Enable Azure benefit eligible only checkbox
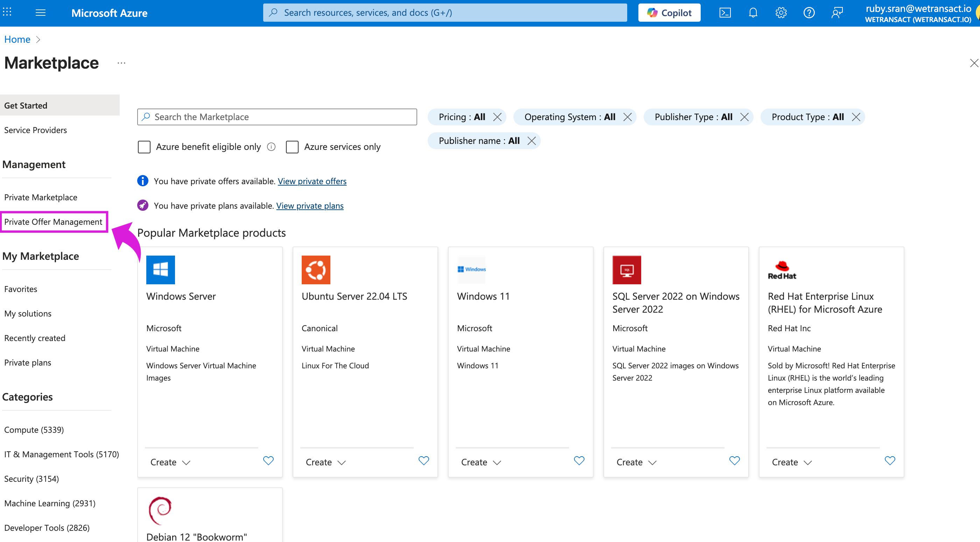Screen dimensions: 980x542 [x=144, y=147]
